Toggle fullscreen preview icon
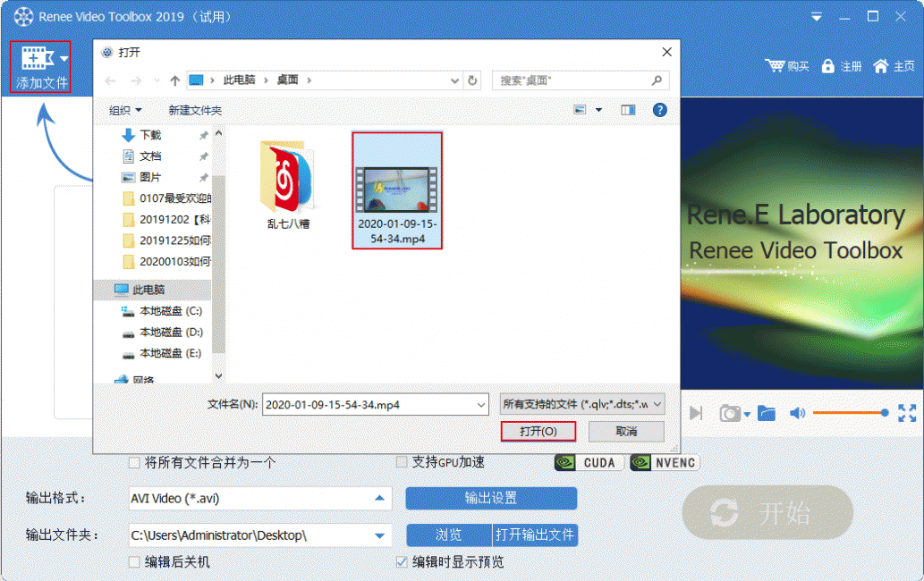 907,413
